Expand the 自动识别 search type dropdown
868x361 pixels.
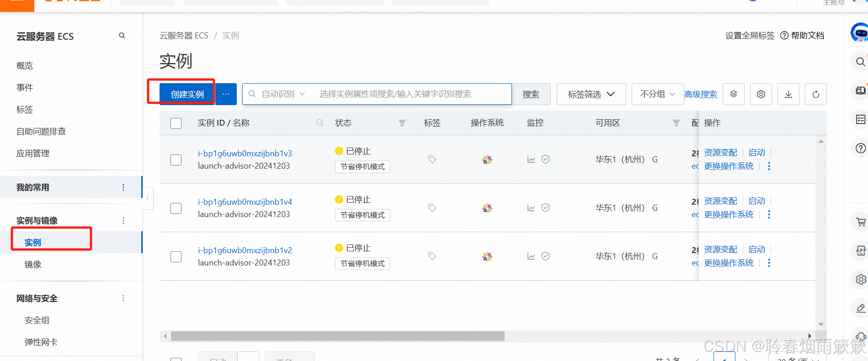pyautogui.click(x=283, y=94)
